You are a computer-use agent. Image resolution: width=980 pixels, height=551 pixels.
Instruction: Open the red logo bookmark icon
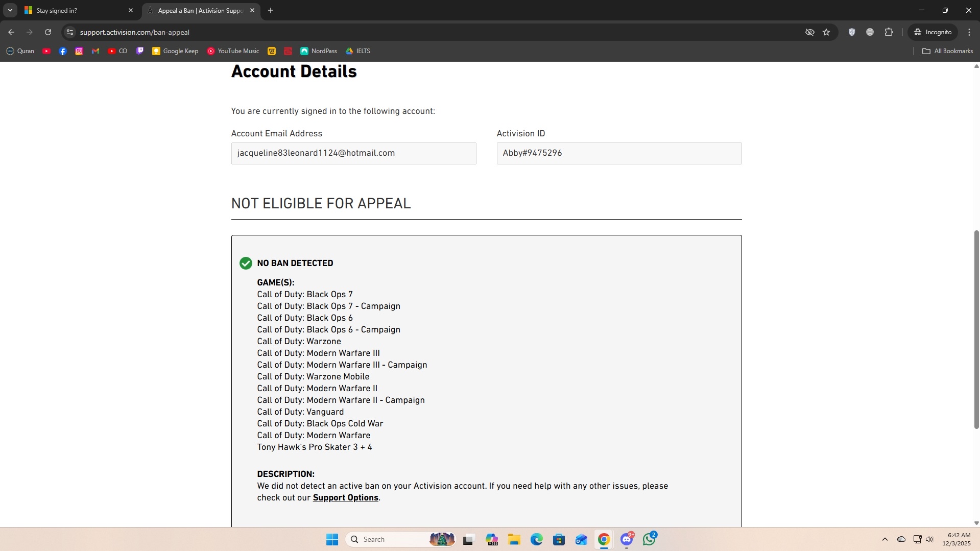288,51
